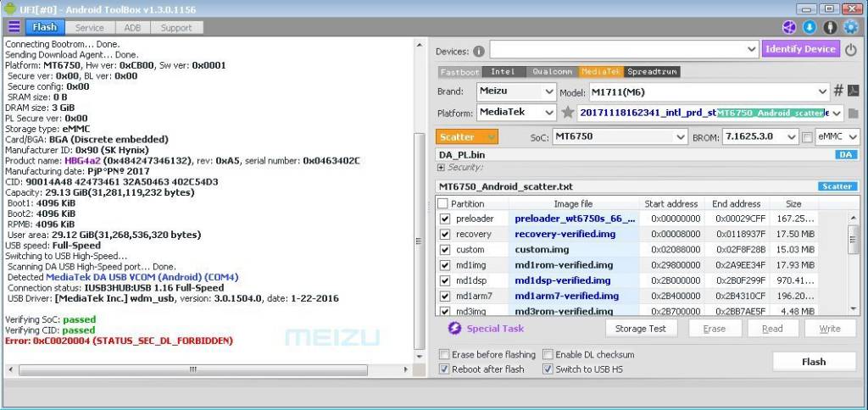Click the log panel vertical scrollbar thumb

click(420, 240)
